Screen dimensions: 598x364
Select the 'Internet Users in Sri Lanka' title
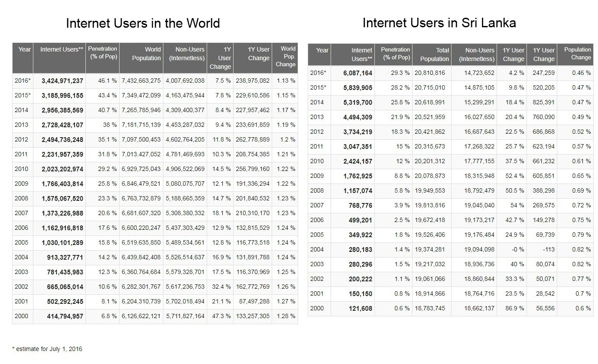pyautogui.click(x=439, y=23)
